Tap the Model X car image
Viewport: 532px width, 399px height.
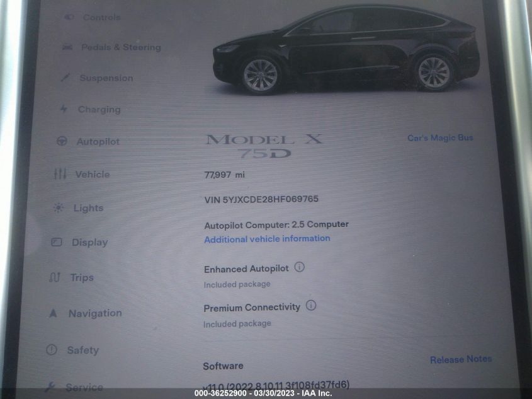346,49
